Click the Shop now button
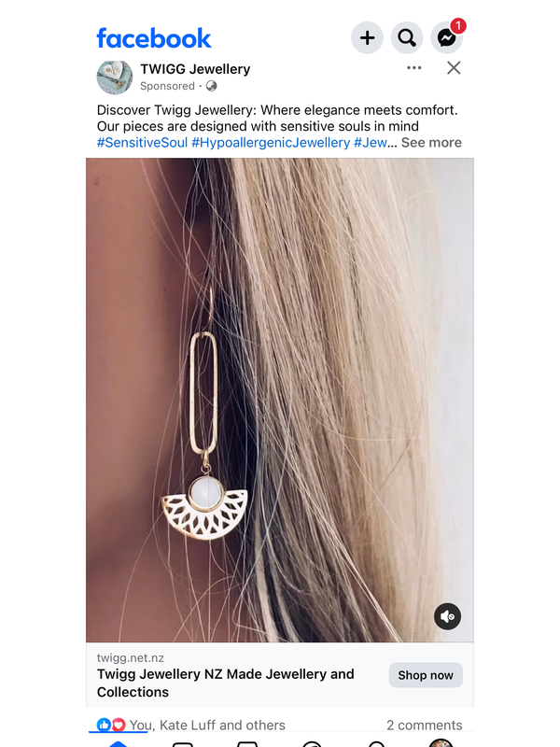The height and width of the screenshot is (747, 560). pyautogui.click(x=426, y=675)
